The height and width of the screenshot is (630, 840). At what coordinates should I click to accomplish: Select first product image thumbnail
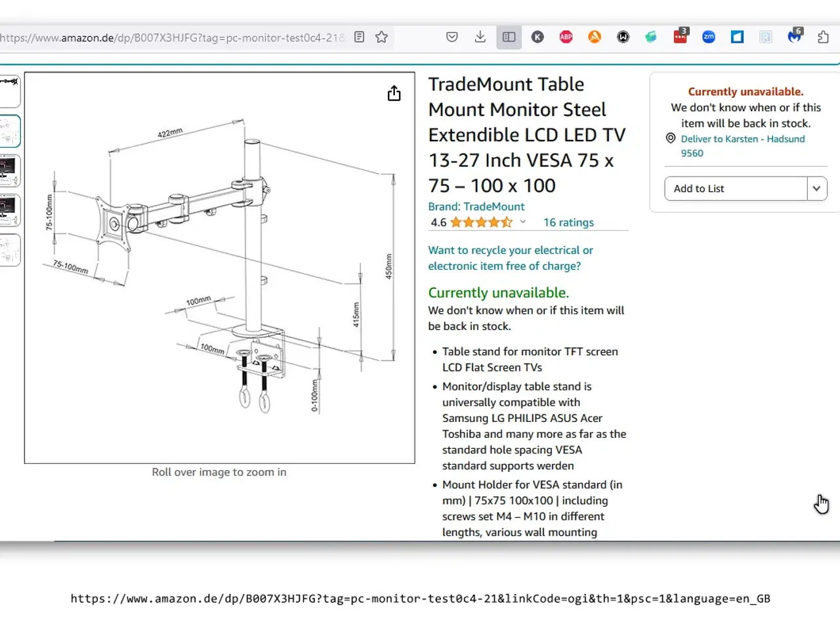coord(9,91)
